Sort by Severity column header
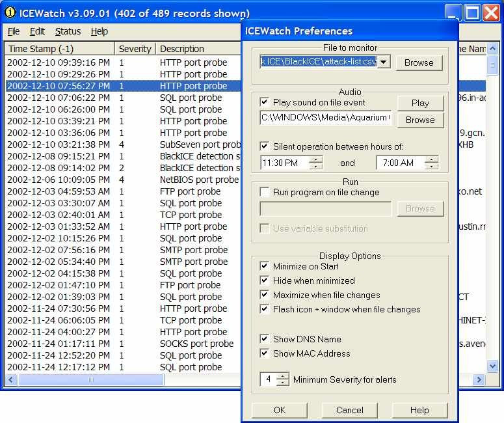The width and height of the screenshot is (504, 423). click(x=135, y=49)
